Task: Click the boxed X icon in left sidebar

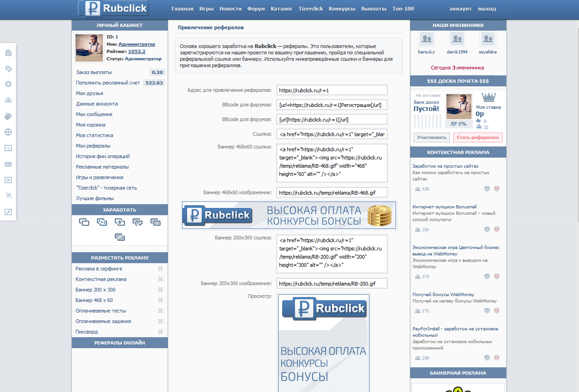Action: (8, 180)
